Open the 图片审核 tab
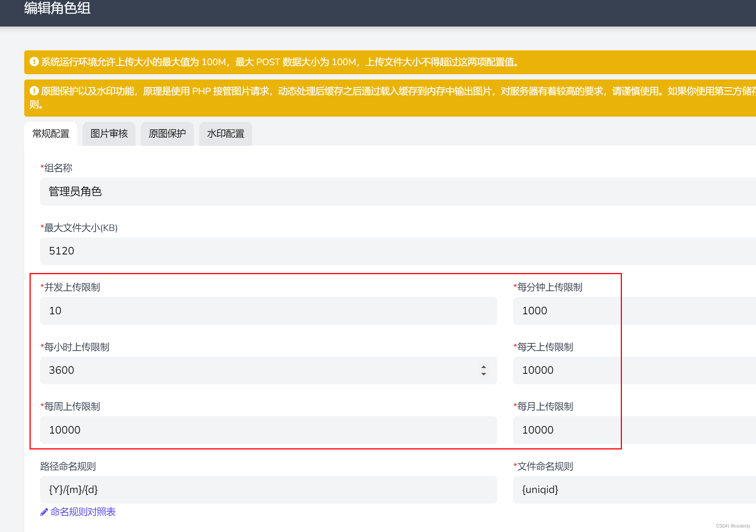The width and height of the screenshot is (756, 532). pos(109,134)
